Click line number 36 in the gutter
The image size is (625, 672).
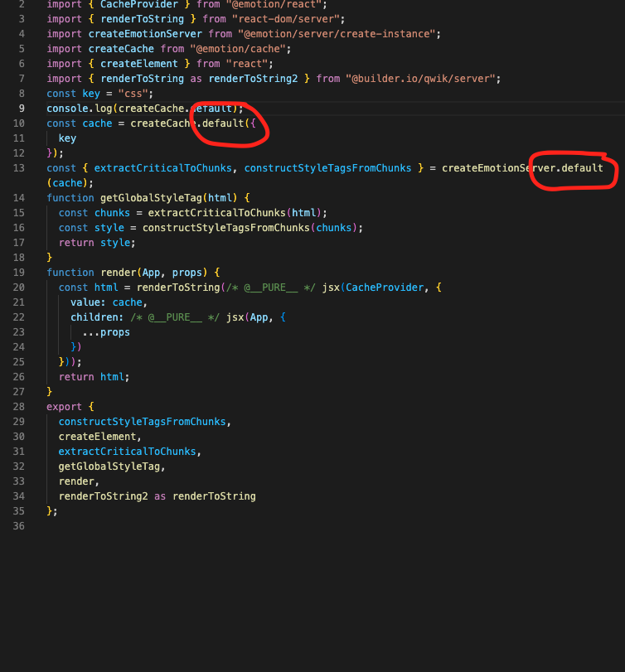[x=18, y=526]
